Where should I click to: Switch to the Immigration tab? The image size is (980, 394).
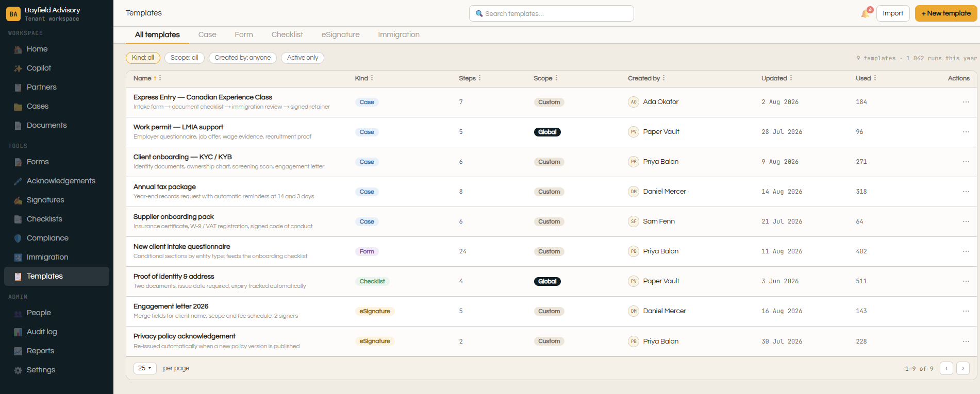point(398,35)
